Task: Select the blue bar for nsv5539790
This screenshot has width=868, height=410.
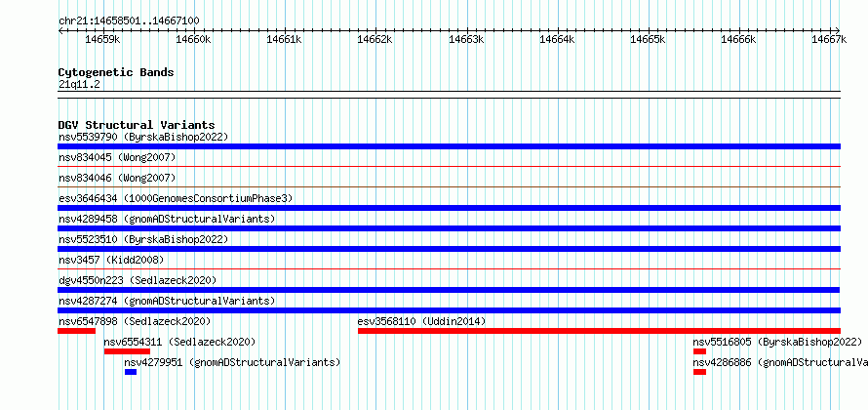Action: pyautogui.click(x=449, y=146)
